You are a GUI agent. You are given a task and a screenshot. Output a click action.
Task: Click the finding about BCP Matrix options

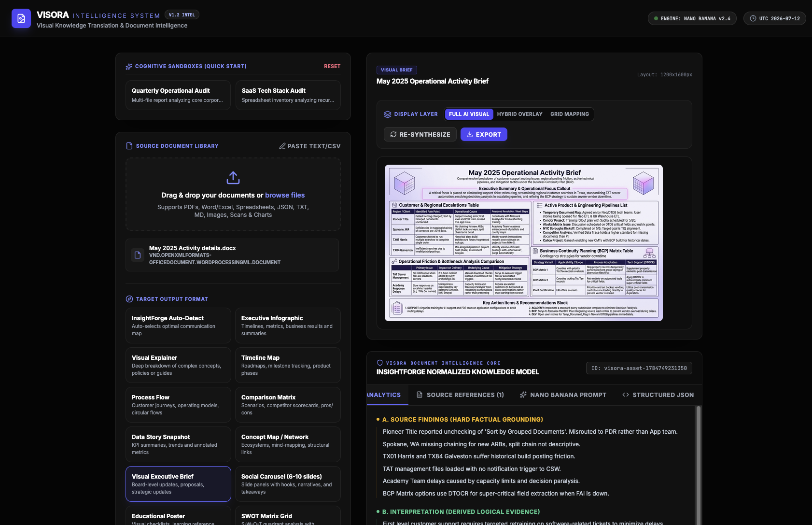(496, 493)
